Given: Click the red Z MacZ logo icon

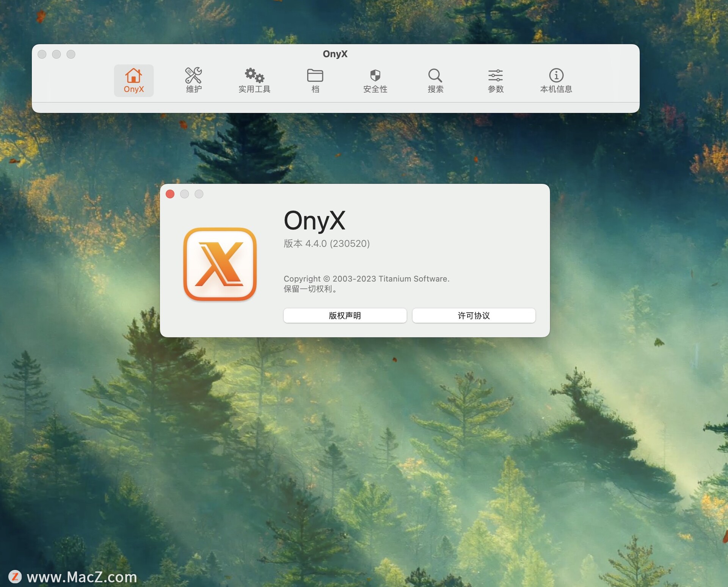Looking at the screenshot, I should click(15, 577).
